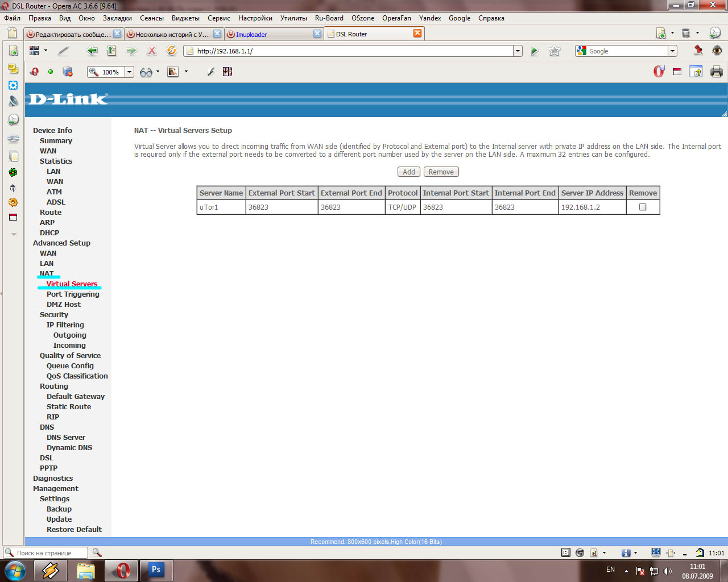Click the red pushpin icon
The image size is (728, 582).
pos(698,51)
